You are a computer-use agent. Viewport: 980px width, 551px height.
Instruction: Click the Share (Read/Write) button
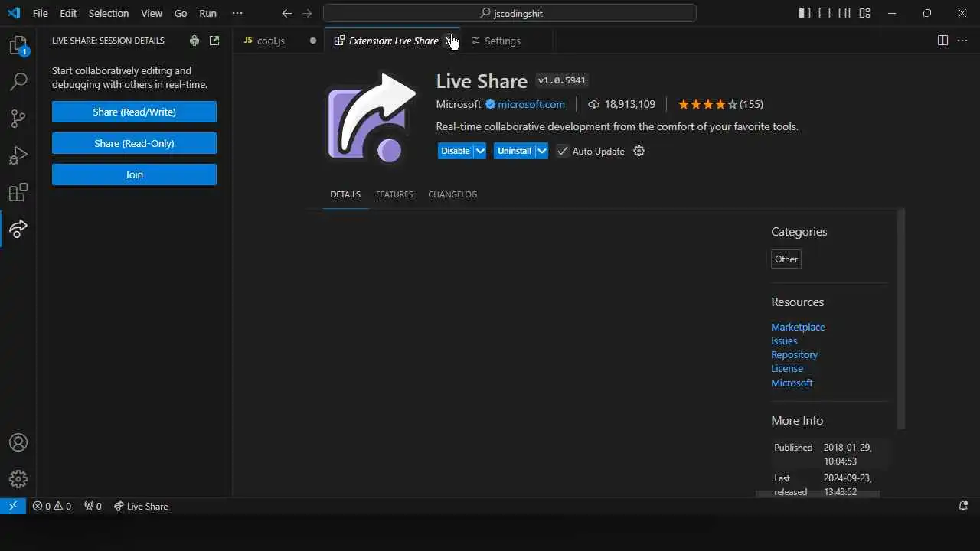134,112
